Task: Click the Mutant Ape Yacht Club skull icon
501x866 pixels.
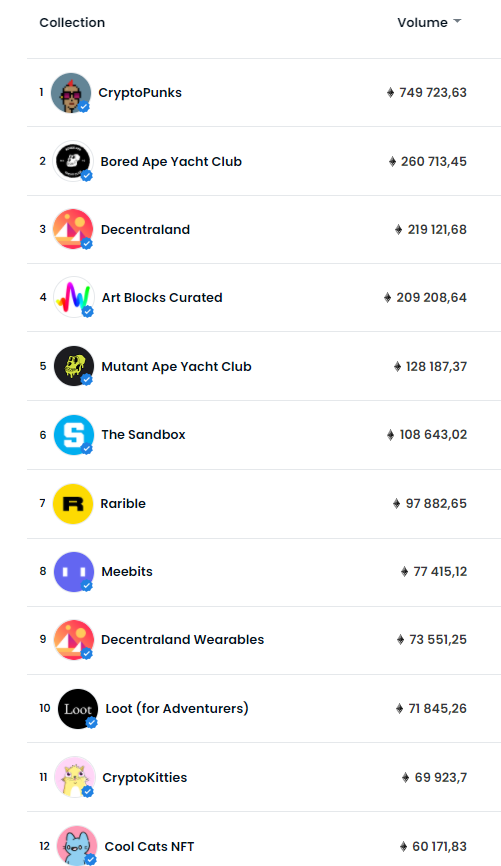Action: coord(73,366)
